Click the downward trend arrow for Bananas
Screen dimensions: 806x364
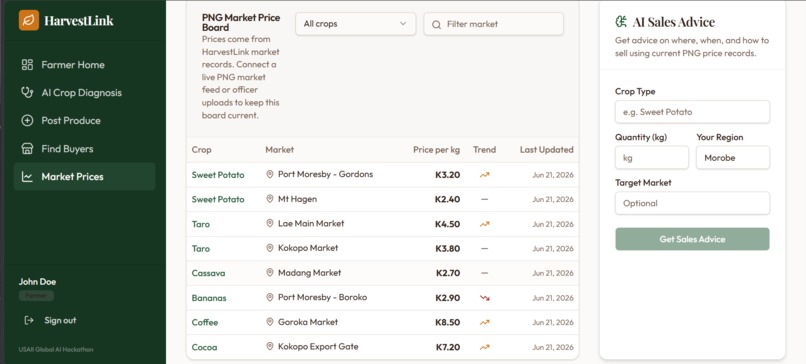(485, 298)
